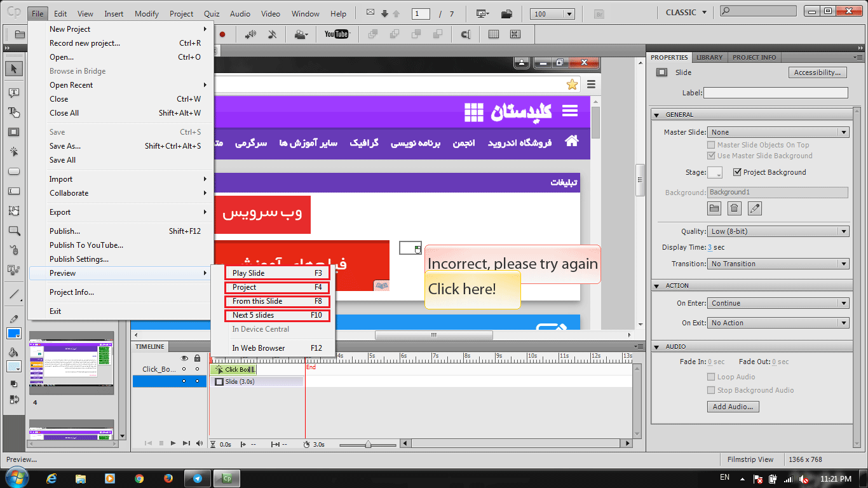Image resolution: width=868 pixels, height=488 pixels.
Task: Select the Rollover Slidelet tool
Action: click(14, 211)
